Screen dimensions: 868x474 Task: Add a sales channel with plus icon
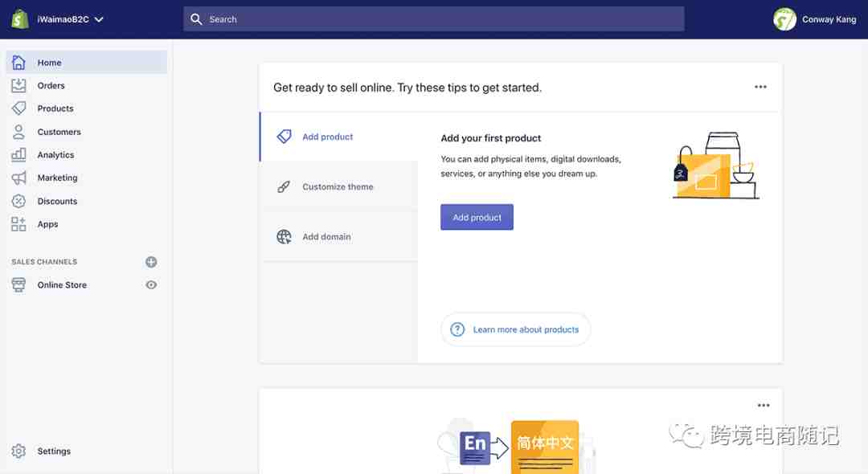pyautogui.click(x=151, y=262)
